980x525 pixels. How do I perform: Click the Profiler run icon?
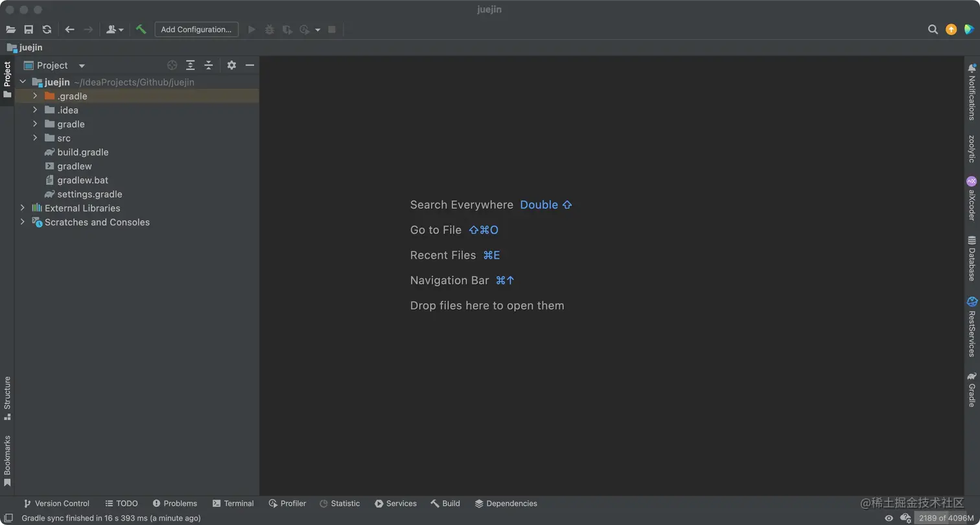[305, 29]
